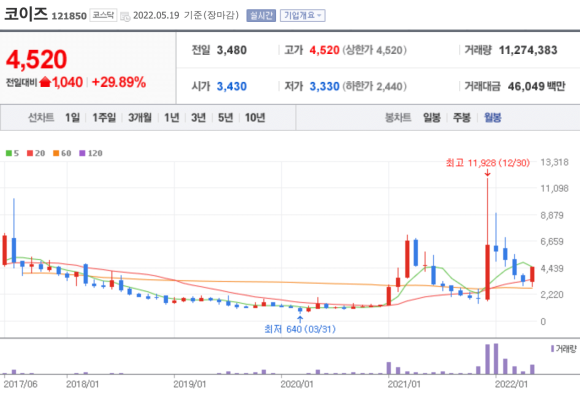Select the 1일 line chart period

tap(72, 118)
